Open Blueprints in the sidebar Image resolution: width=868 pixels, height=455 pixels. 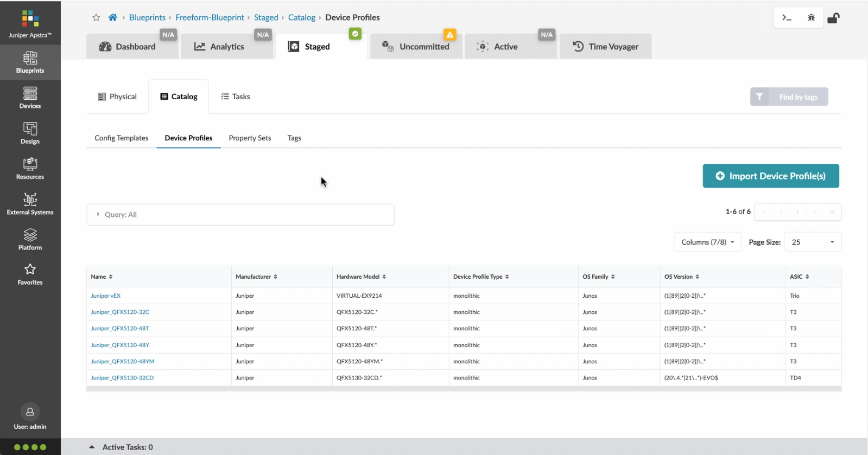(30, 62)
